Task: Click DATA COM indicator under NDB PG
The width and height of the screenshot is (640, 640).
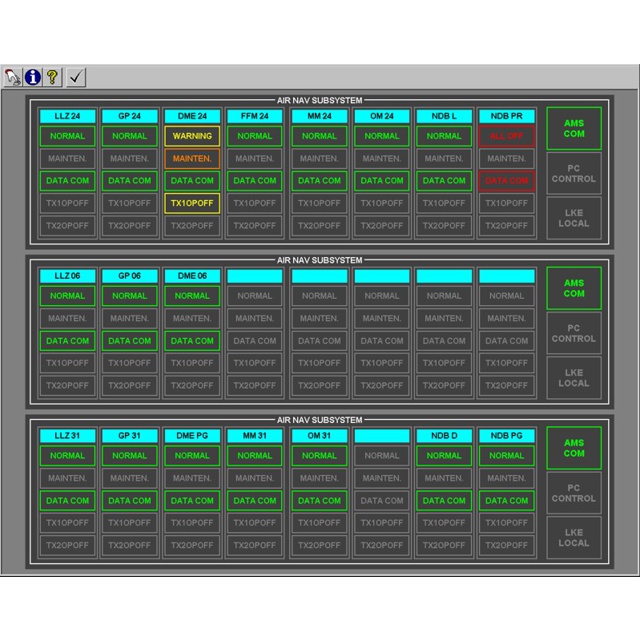Action: (507, 501)
